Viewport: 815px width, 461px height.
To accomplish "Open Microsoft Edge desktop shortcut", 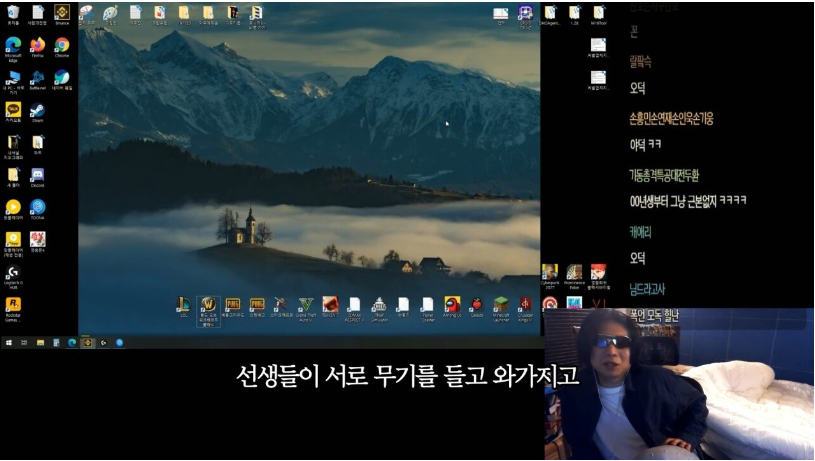I will point(13,48).
